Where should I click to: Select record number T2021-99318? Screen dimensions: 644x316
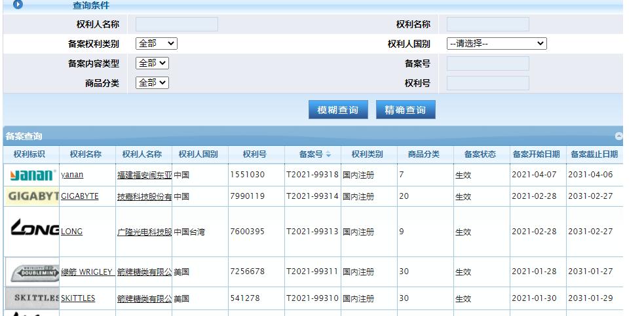pos(313,175)
